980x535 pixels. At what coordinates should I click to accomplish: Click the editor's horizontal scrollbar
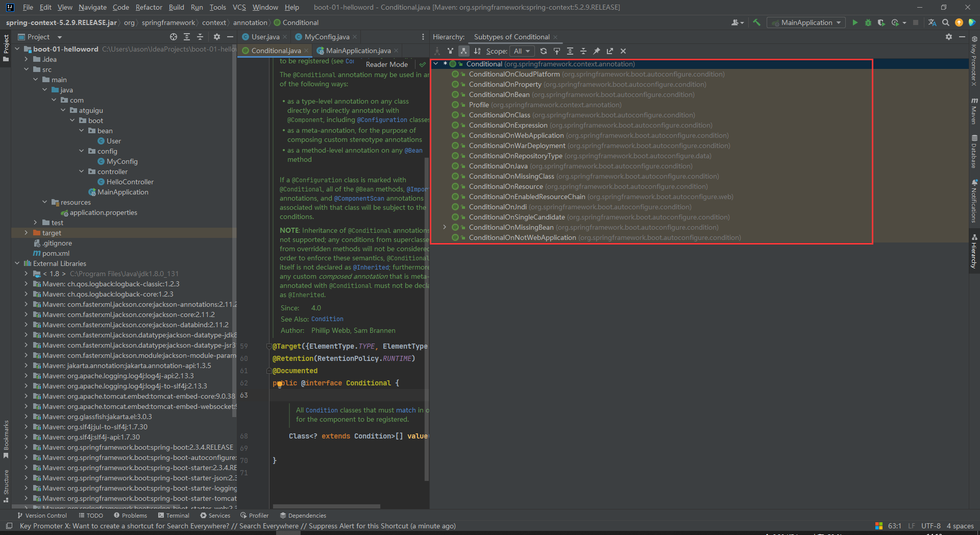327,506
